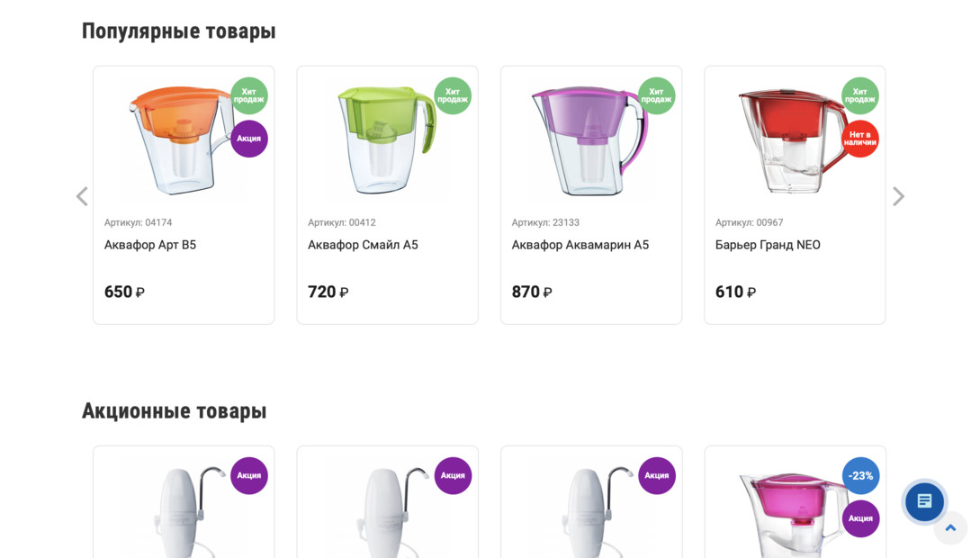The image size is (980, 558).
Task: Open the orange Аквафор Арт pitcher image
Action: click(181, 140)
